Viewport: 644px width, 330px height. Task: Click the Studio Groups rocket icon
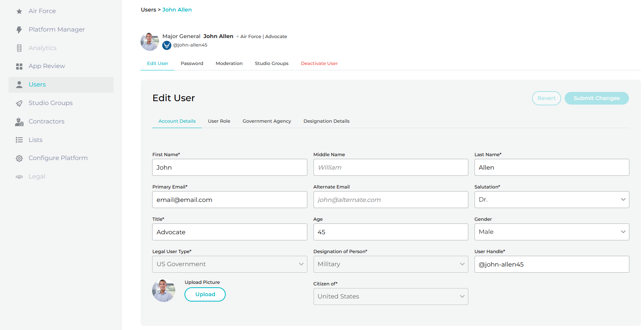pos(19,103)
